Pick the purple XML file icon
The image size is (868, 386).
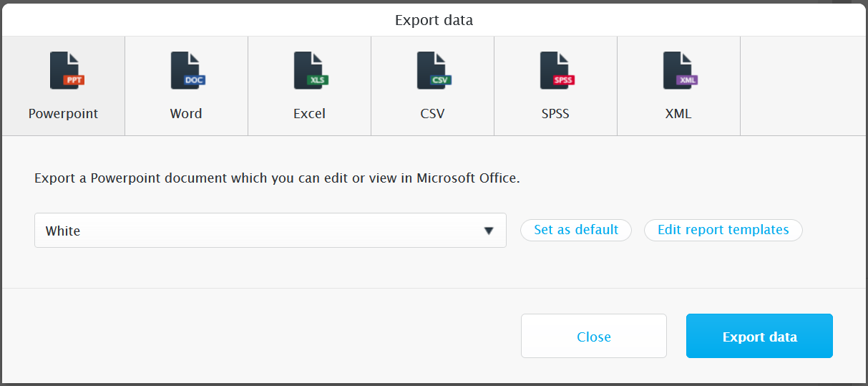[x=680, y=70]
